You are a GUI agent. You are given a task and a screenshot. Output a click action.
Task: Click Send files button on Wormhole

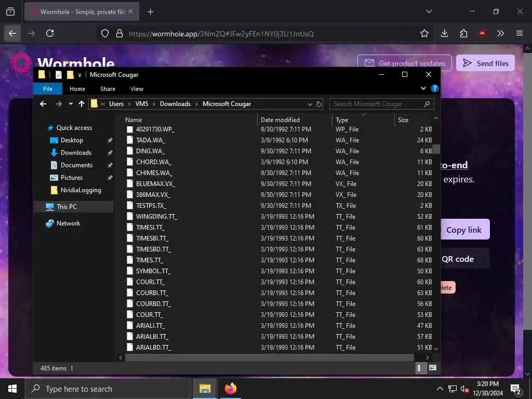tap(485, 63)
